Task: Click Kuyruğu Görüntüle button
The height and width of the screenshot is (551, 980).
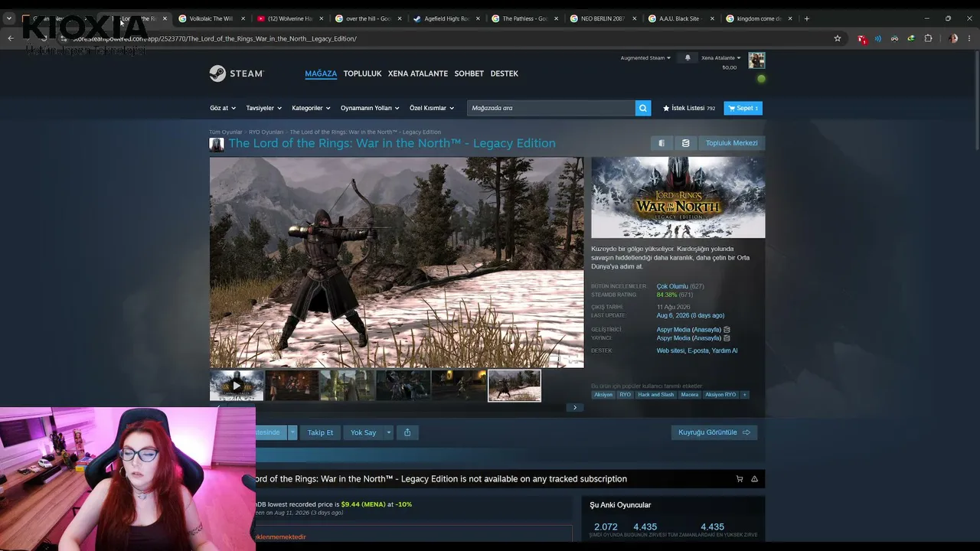Action: point(714,432)
